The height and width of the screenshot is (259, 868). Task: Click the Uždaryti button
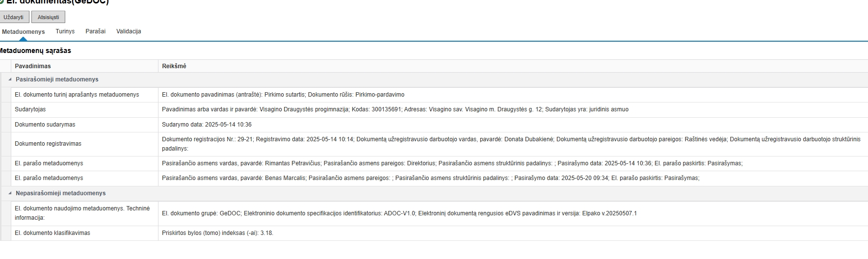14,17
